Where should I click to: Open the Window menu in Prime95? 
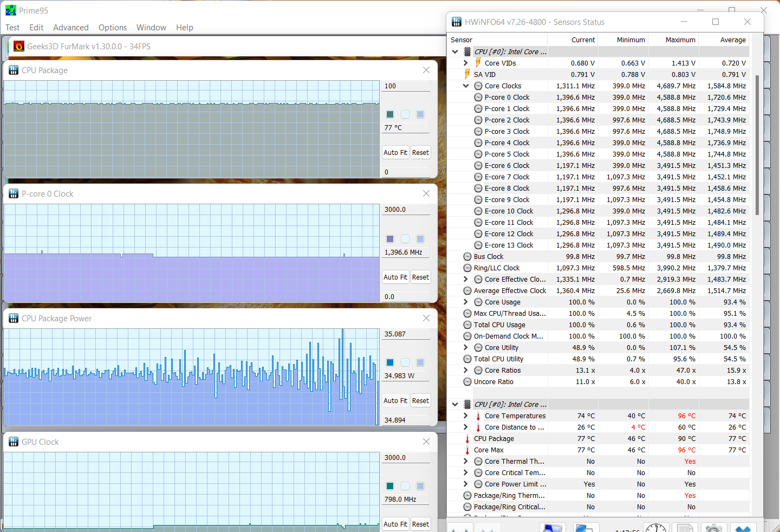(151, 28)
